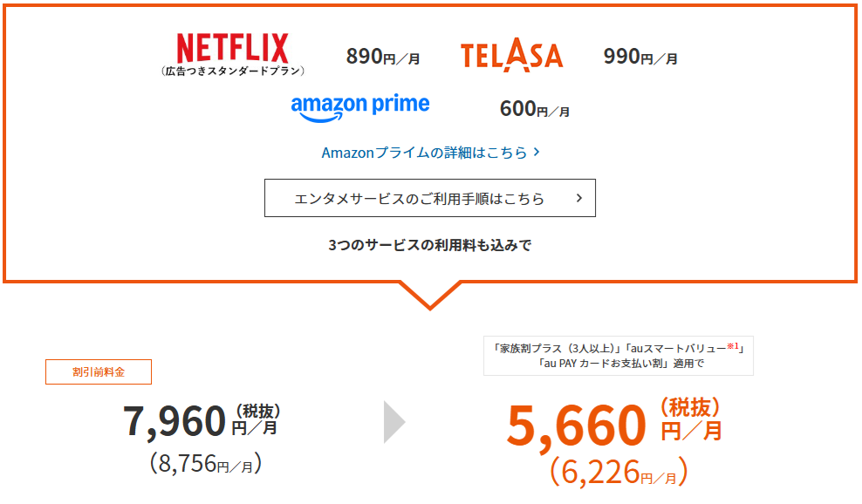
Task: Click the 890円/月 Netflix price
Action: [383, 56]
